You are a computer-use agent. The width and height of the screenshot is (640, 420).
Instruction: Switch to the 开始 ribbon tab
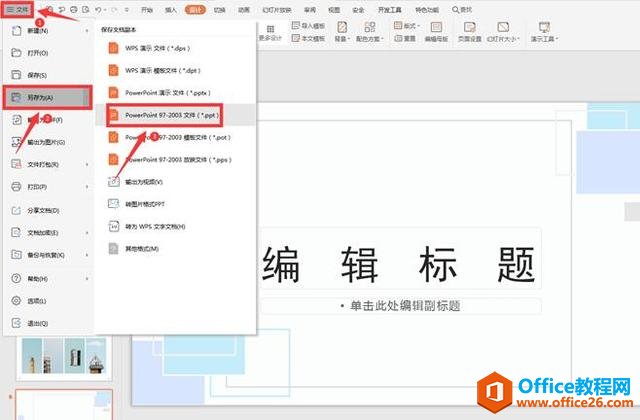coord(147,9)
